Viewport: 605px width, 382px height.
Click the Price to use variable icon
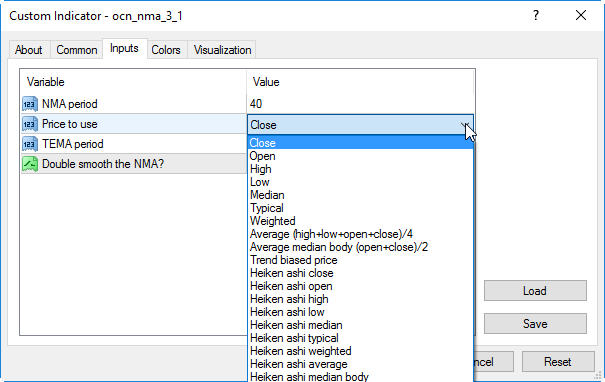pyautogui.click(x=30, y=124)
